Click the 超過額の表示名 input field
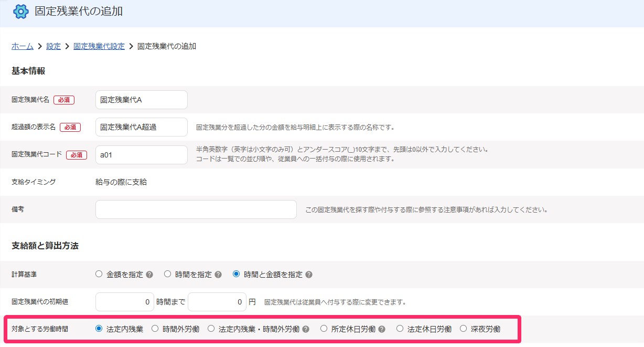This screenshot has height=347, width=644. coord(142,127)
